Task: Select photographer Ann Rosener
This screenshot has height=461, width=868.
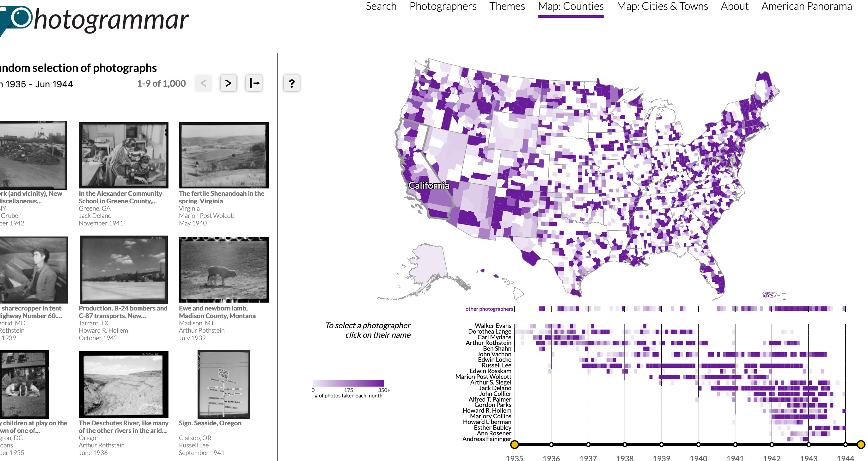Action: (494, 433)
